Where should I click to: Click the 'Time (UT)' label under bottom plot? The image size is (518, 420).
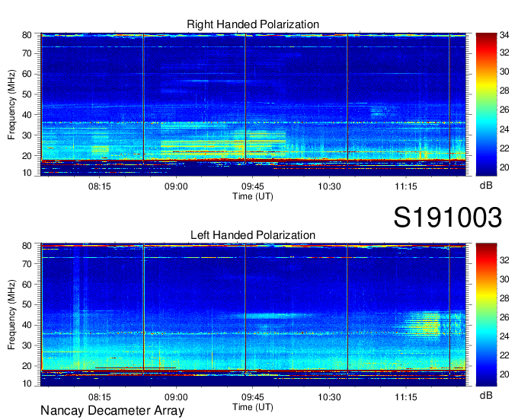click(253, 407)
